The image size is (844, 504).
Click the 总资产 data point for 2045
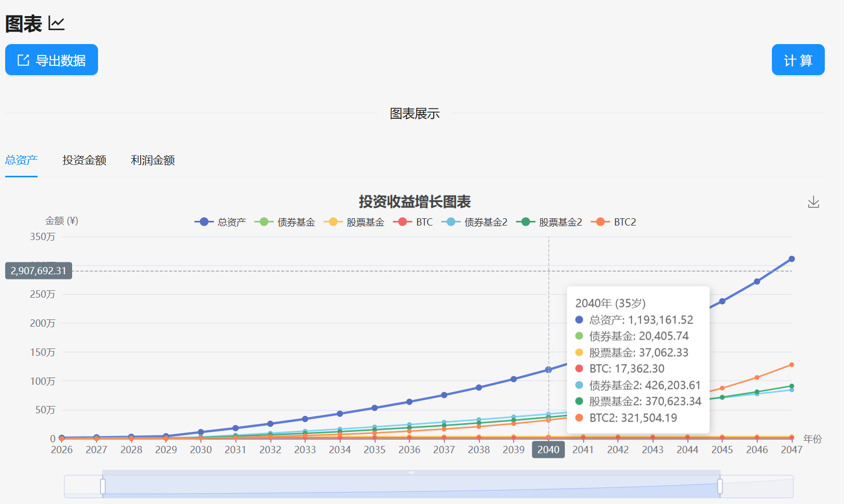722,301
